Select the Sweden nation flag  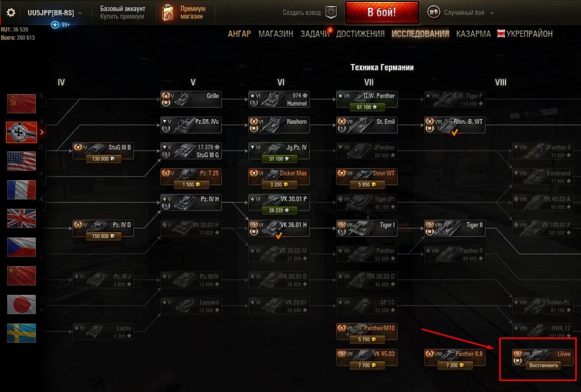click(x=21, y=333)
